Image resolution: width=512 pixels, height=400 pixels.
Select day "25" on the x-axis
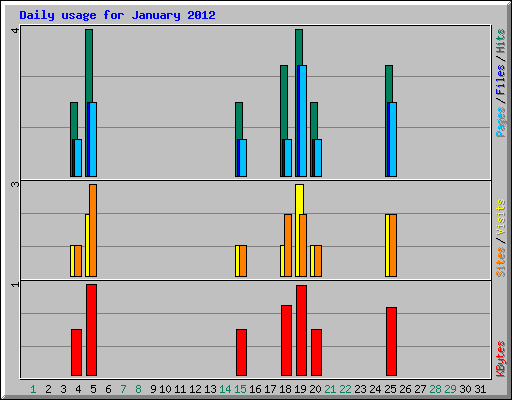(x=390, y=389)
